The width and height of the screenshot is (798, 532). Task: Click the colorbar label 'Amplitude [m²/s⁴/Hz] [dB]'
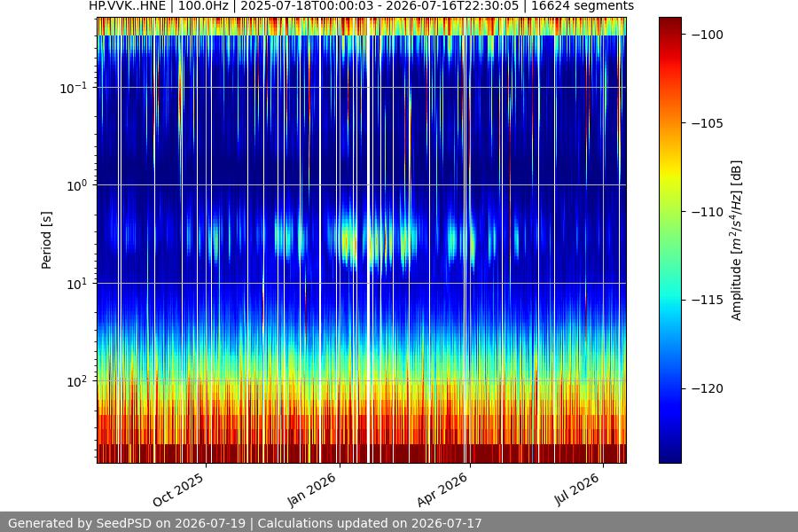click(736, 240)
